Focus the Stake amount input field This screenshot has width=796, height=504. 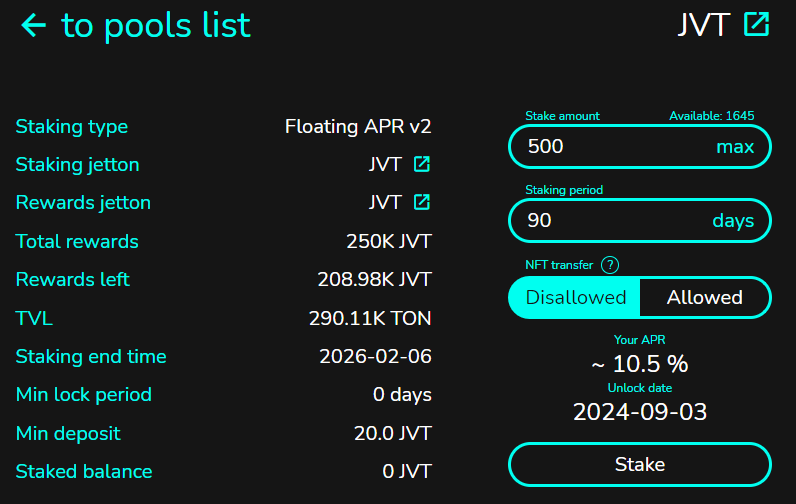point(610,147)
